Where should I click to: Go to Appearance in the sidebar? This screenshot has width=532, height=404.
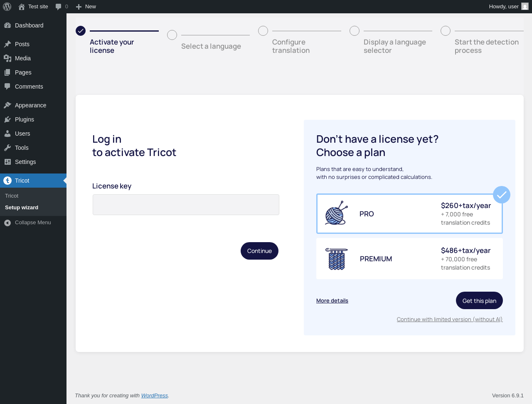33,105
